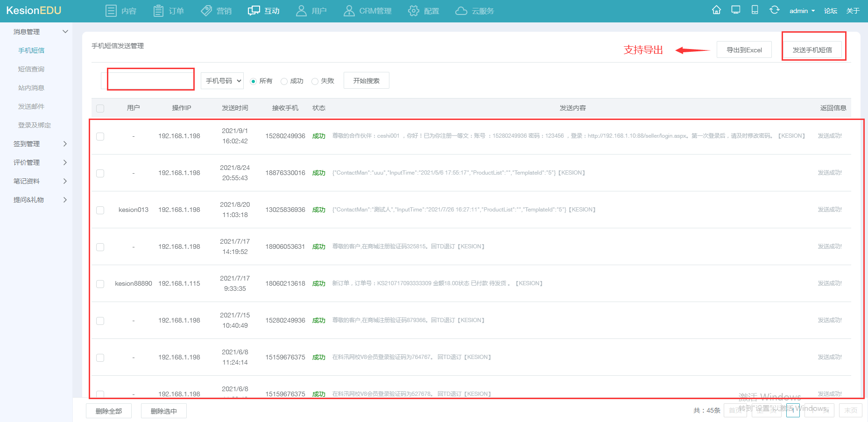
Task: Open the 订单 orders clipboard icon
Action: 158,11
